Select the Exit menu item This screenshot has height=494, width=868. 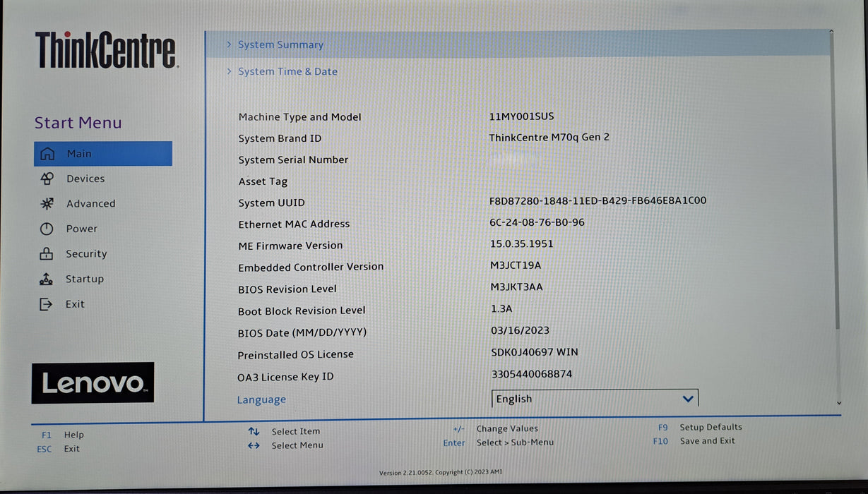75,304
